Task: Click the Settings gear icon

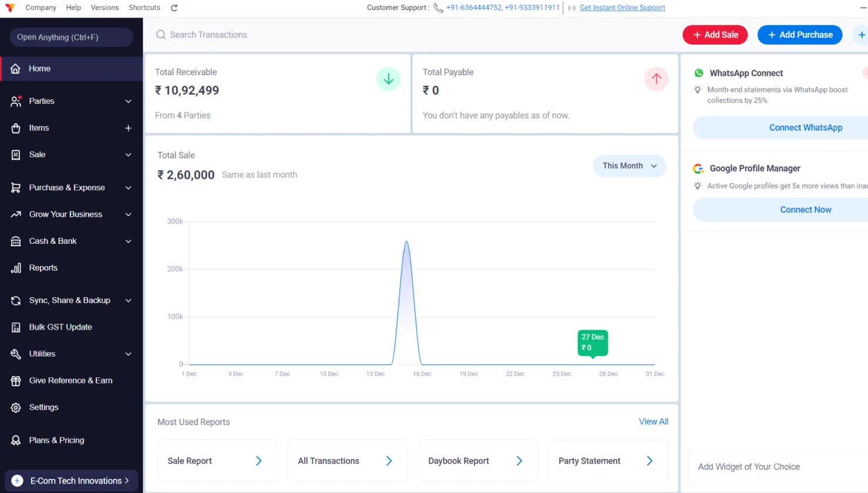Action: (x=16, y=407)
